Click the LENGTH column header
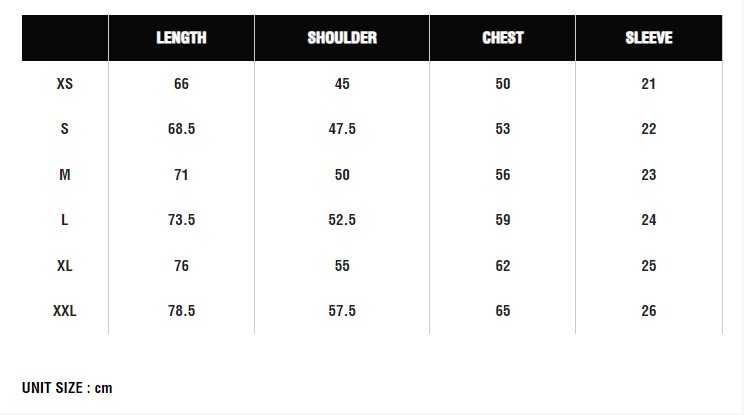The width and height of the screenshot is (744, 415). click(x=181, y=38)
